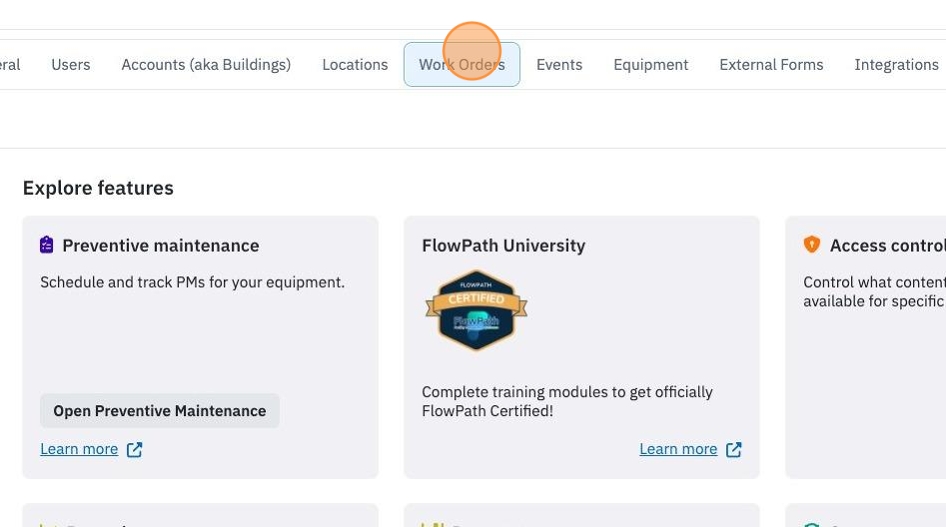This screenshot has width=946, height=527.
Task: Select the partially visible General tab
Action: click(x=10, y=65)
